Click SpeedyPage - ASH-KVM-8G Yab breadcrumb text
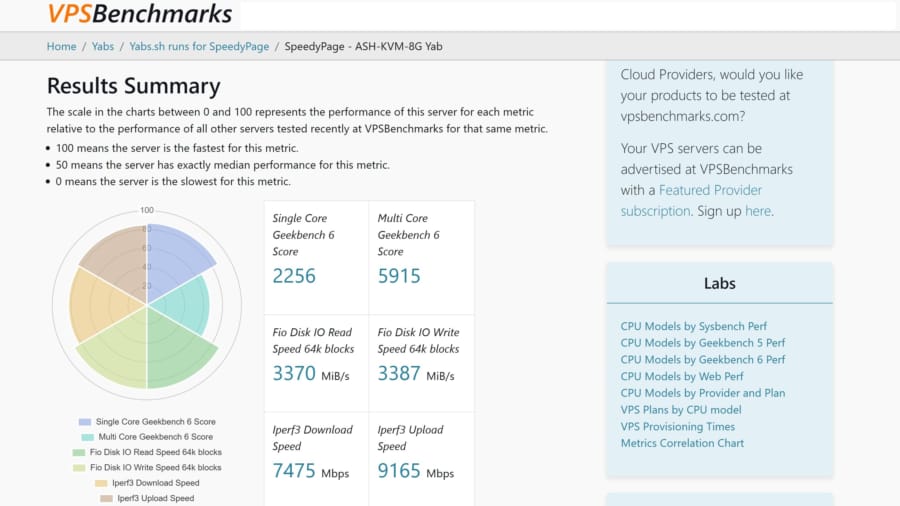This screenshot has width=900, height=506. (x=363, y=46)
